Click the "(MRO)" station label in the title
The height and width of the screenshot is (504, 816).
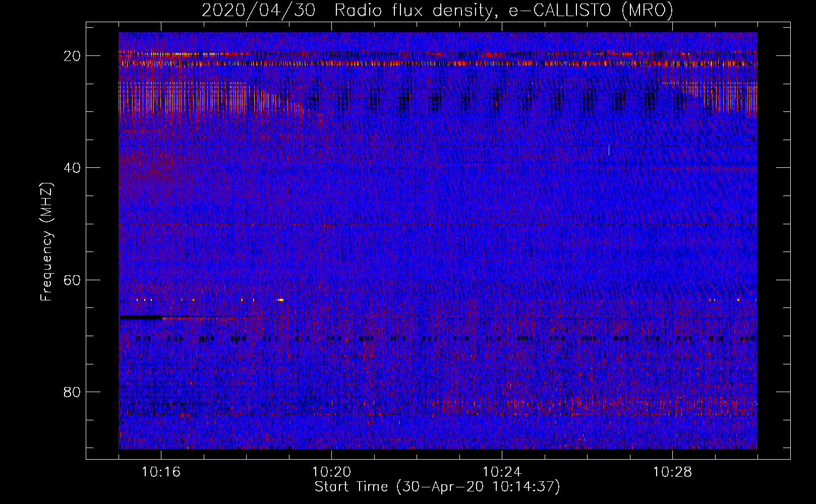click(647, 11)
